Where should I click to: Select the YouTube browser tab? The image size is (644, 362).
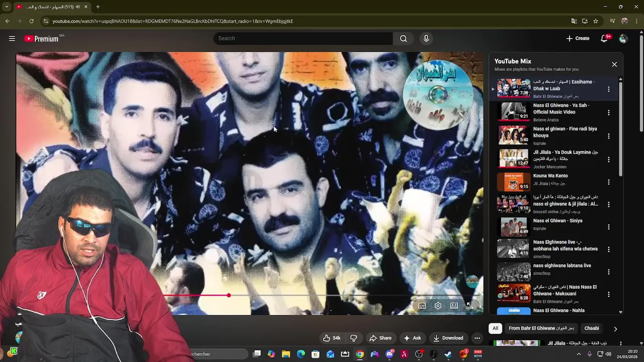click(51, 7)
